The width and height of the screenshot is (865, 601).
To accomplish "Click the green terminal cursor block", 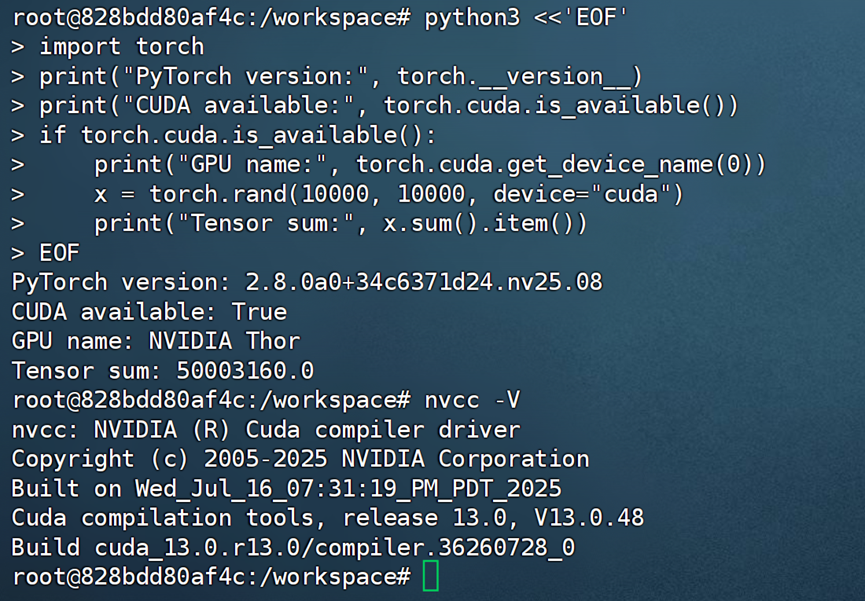I will (431, 576).
